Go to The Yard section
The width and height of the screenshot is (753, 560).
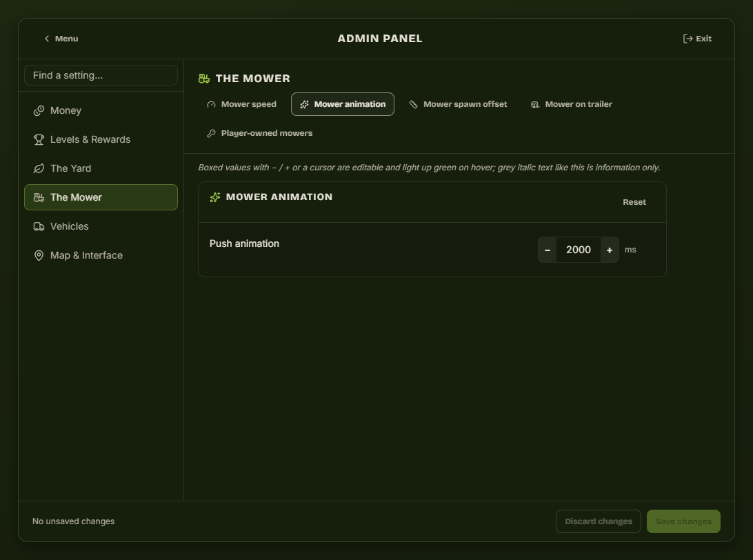[x=101, y=168]
